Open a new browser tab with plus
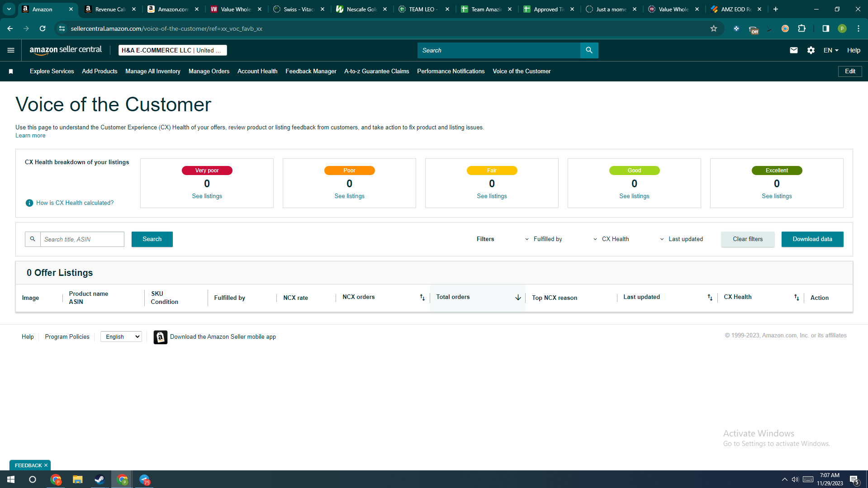 776,9
